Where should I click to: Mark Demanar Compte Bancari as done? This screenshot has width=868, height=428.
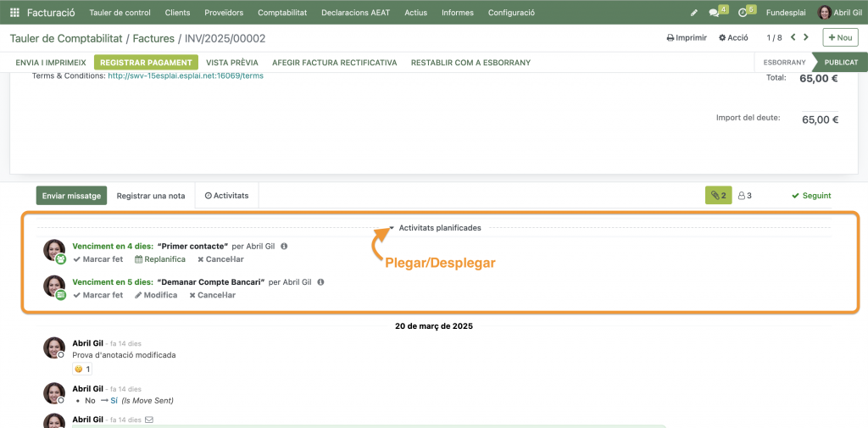[x=98, y=295]
